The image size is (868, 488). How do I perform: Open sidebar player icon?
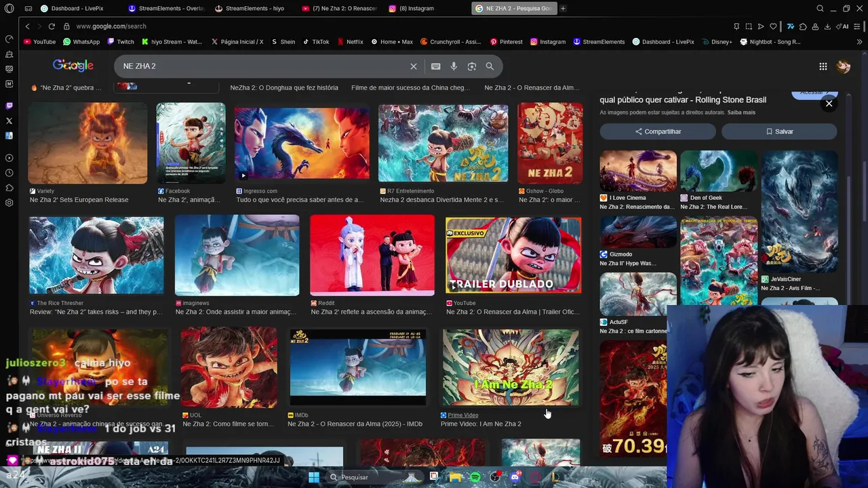[9, 158]
